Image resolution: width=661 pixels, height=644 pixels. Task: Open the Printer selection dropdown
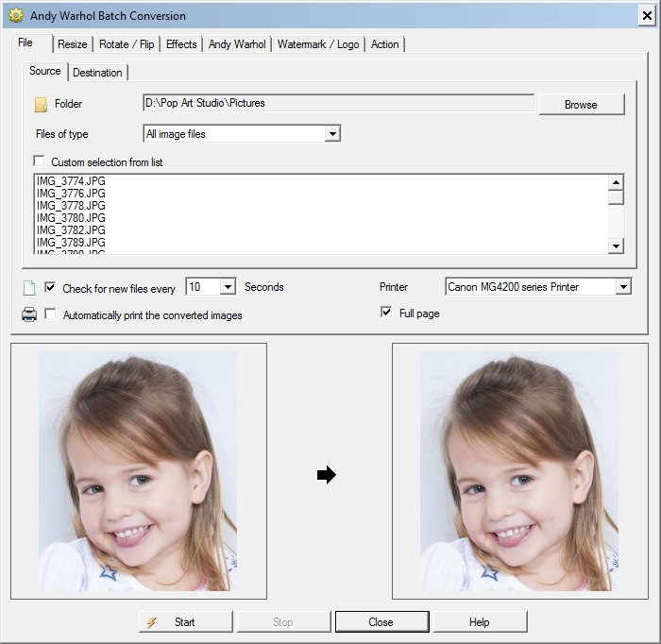point(623,287)
